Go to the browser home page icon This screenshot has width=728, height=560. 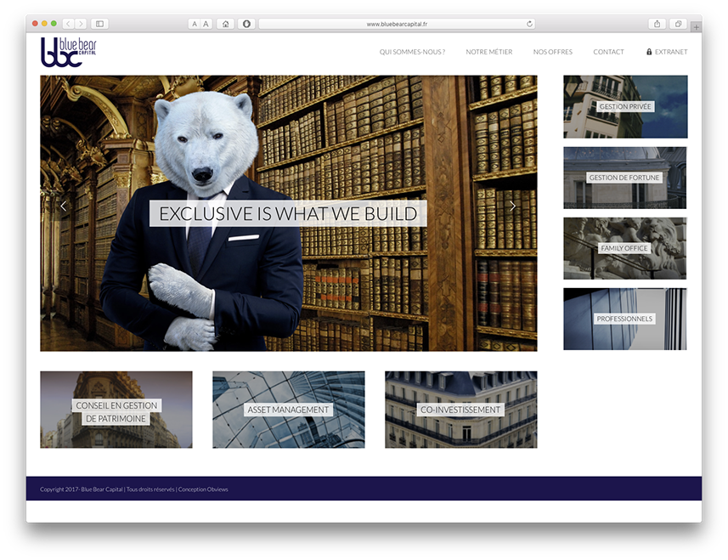tap(225, 24)
